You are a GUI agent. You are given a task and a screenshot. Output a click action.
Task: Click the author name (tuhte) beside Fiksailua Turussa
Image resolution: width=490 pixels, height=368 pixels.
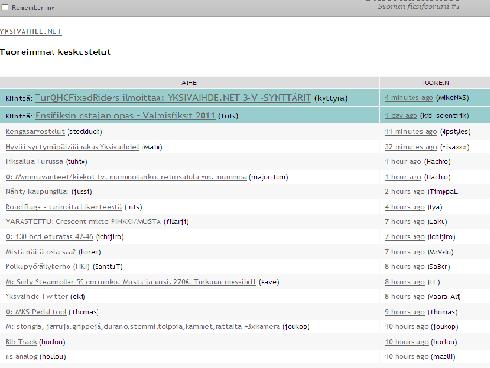tap(76, 162)
